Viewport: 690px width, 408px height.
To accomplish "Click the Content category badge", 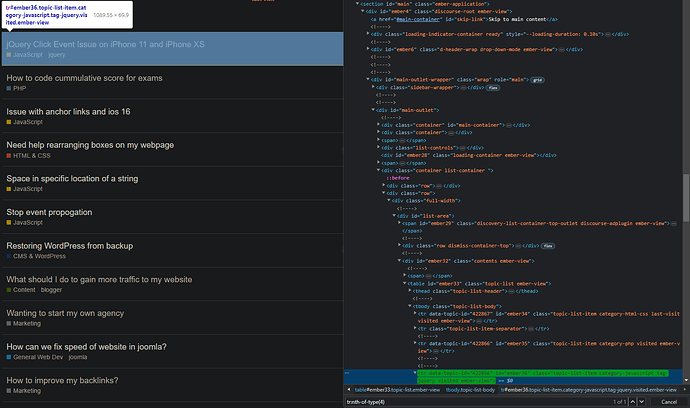I will click(x=21, y=290).
